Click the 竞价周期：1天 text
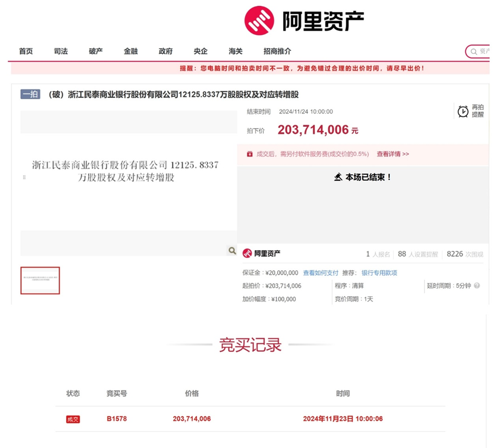 [x=354, y=299]
